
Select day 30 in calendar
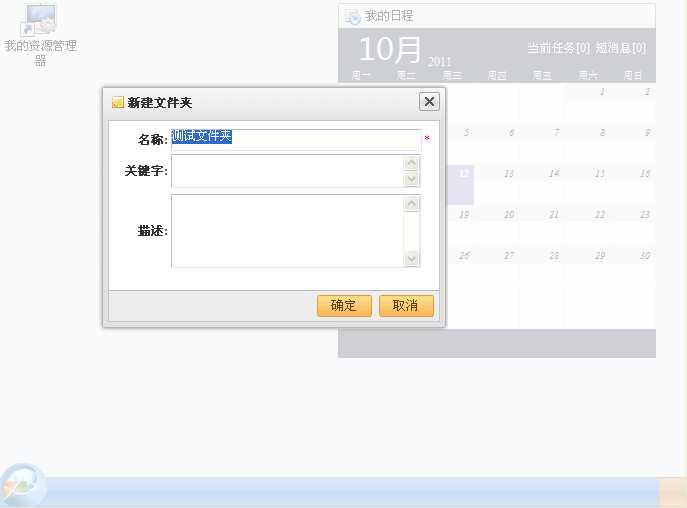[x=633, y=266]
